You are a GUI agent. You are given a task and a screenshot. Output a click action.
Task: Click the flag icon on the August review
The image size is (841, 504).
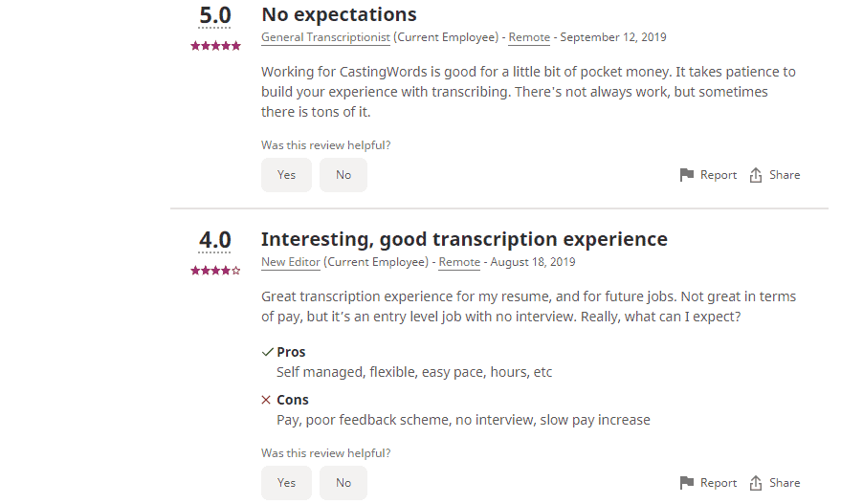[687, 483]
